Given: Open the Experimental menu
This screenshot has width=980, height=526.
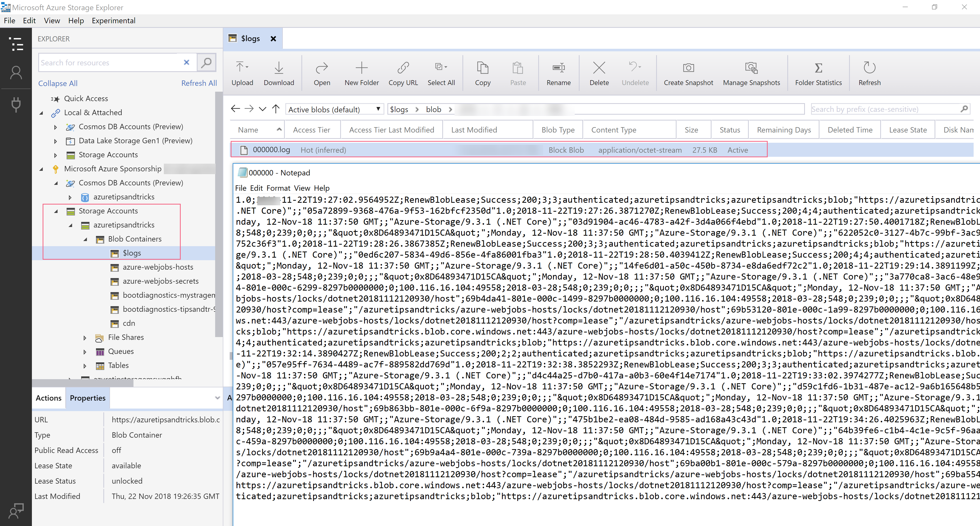Looking at the screenshot, I should click(113, 20).
